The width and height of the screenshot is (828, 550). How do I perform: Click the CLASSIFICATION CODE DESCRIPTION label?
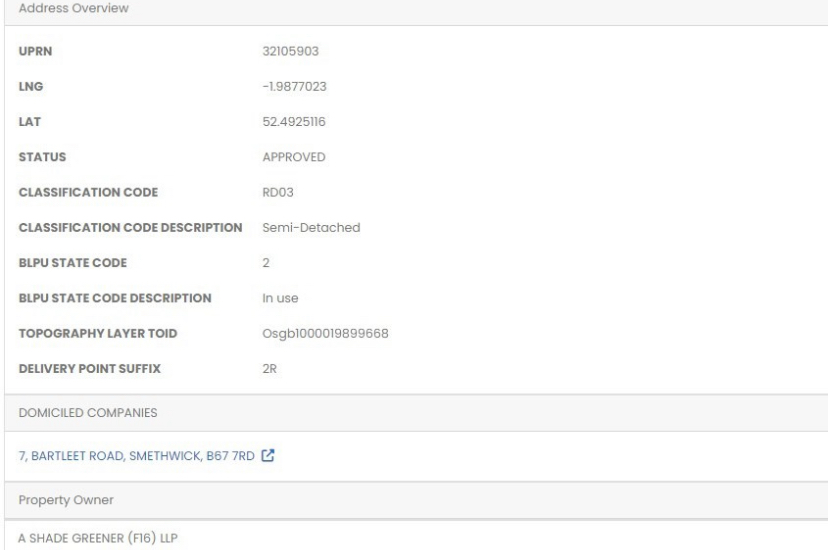coord(130,227)
